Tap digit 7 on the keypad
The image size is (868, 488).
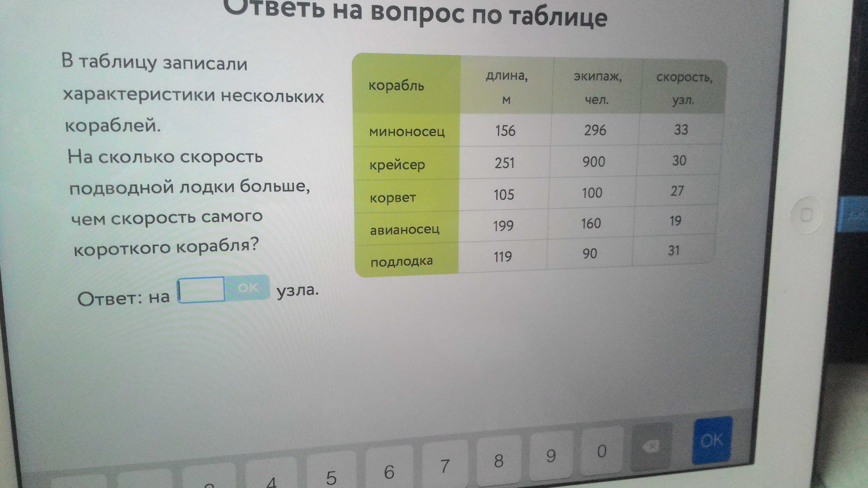click(445, 465)
